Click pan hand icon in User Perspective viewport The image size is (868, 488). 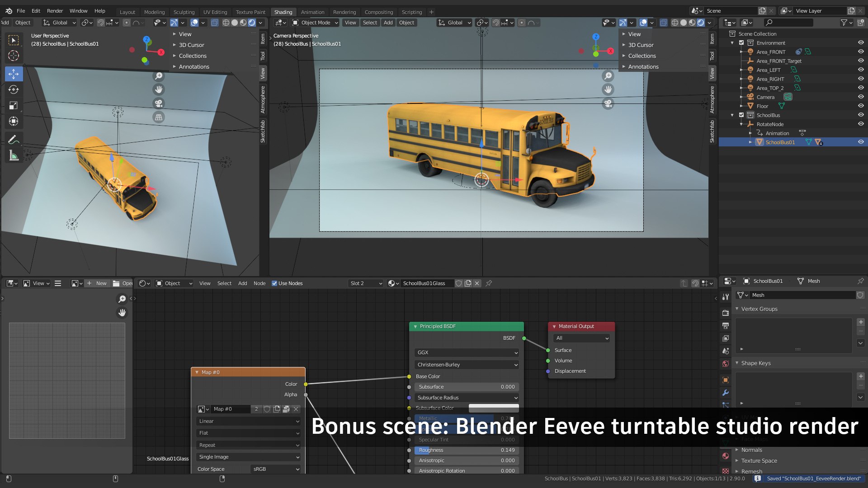159,89
